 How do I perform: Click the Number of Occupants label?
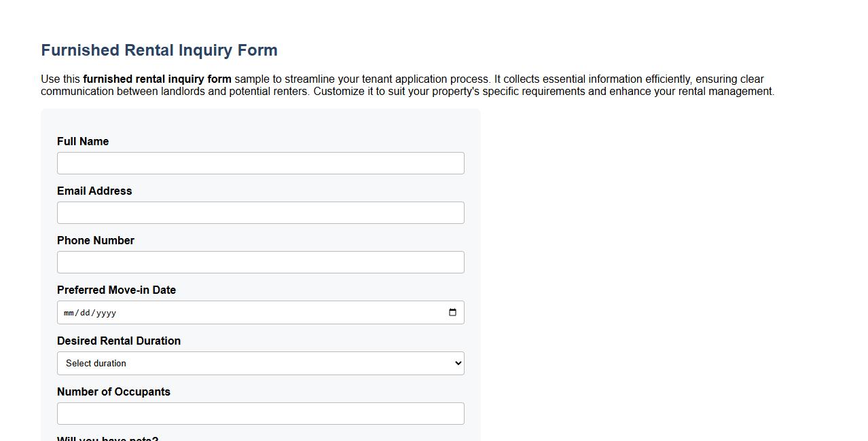(113, 391)
